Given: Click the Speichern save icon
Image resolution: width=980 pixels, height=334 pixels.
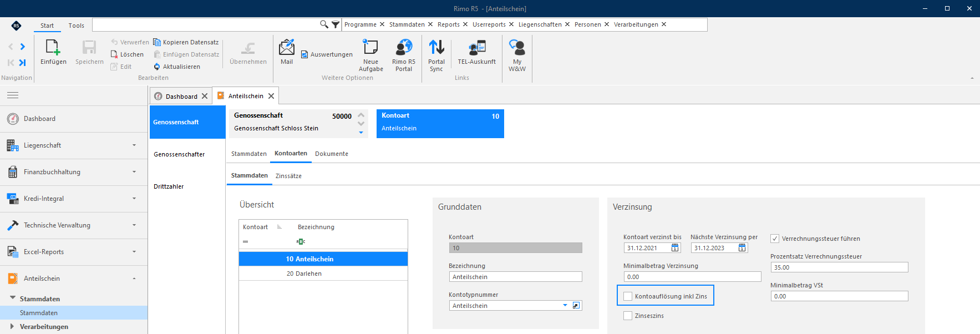Looking at the screenshot, I should click(89, 48).
